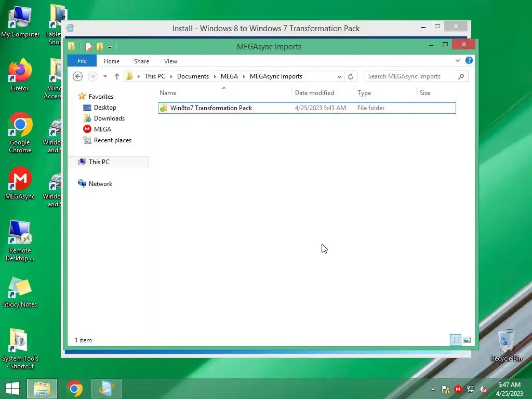Select This PC in navigation pane
Viewport: 532px width, 399px height.
point(109,162)
